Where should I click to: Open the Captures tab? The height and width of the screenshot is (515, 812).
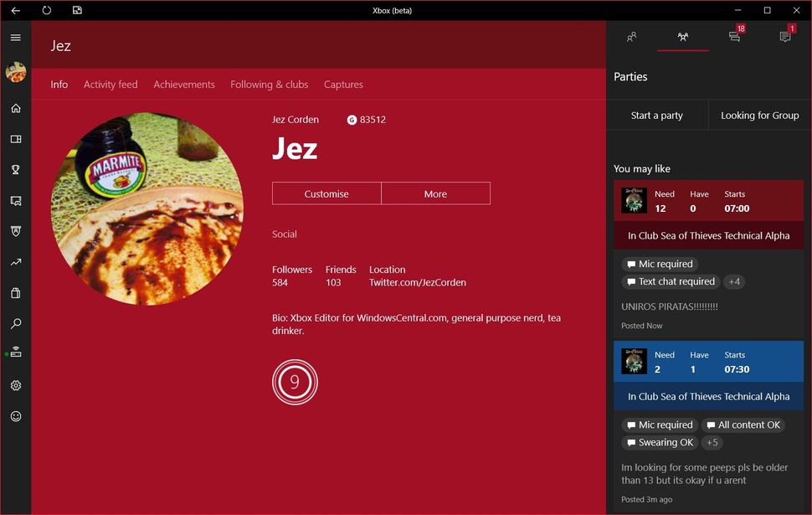point(343,84)
